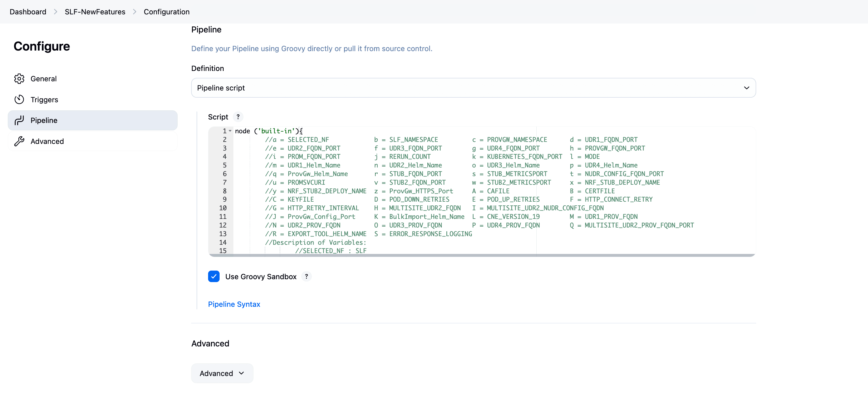Navigate to Dashboard via breadcrumb
Screen dimensions: 868x401
28,11
